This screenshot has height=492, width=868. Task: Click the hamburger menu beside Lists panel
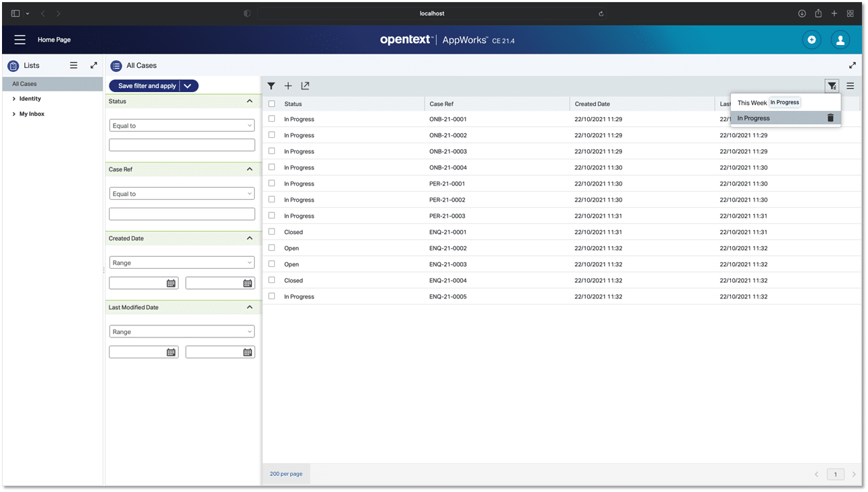tap(74, 65)
